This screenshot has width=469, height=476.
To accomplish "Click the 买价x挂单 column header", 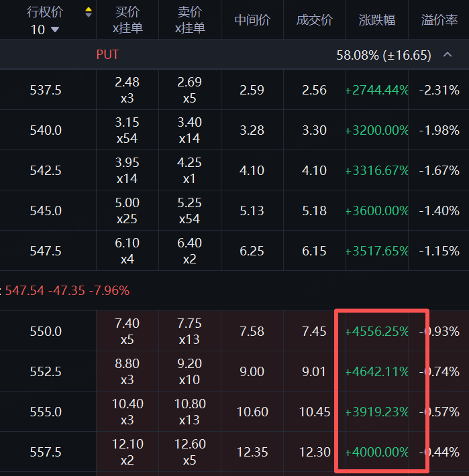I will (x=127, y=20).
